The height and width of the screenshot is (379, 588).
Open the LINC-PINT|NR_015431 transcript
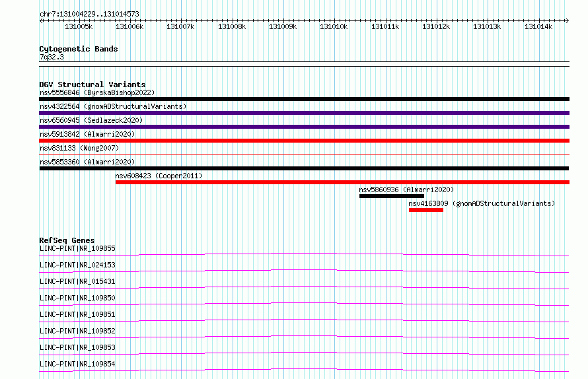tap(77, 281)
